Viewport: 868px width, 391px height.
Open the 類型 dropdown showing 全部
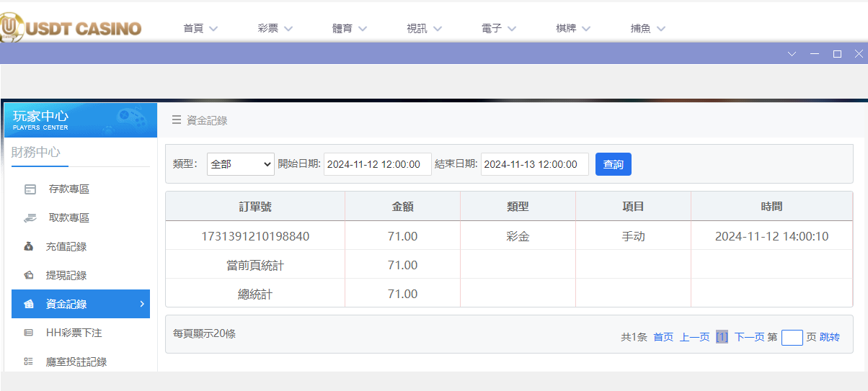[240, 164]
